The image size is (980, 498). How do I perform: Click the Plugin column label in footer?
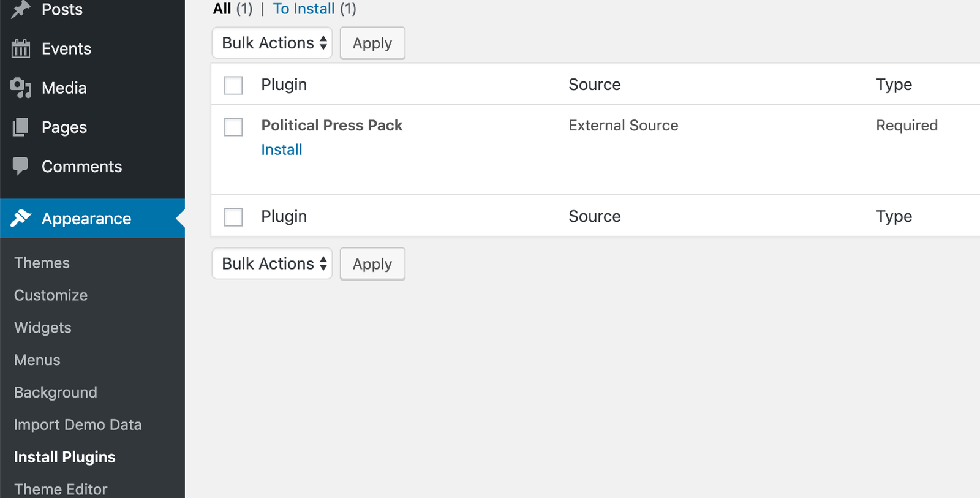coord(284,216)
